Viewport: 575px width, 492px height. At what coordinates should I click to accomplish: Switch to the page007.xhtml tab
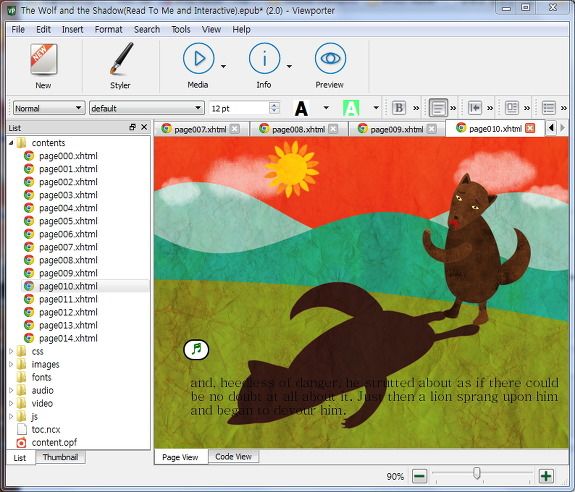[200, 129]
